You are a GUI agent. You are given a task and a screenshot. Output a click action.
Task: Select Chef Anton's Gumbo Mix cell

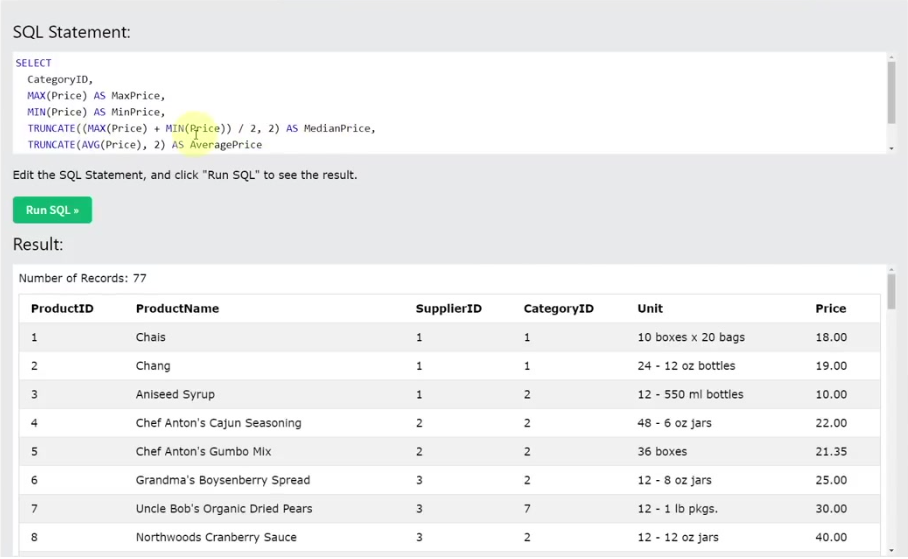point(203,451)
